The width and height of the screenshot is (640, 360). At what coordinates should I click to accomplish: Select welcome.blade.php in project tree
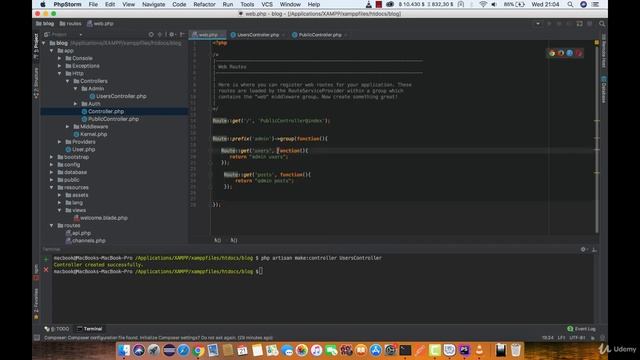pyautogui.click(x=100, y=218)
